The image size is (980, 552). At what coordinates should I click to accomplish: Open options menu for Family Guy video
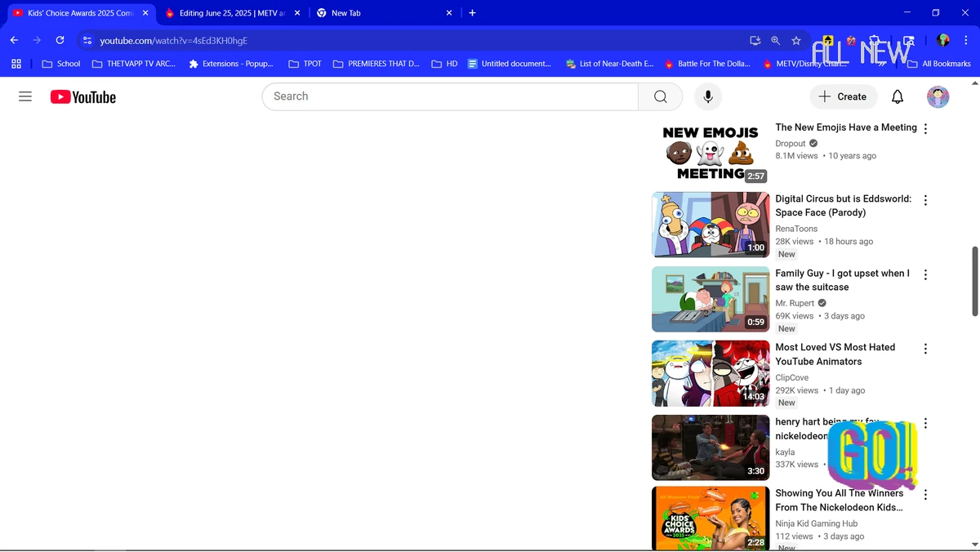pos(925,274)
